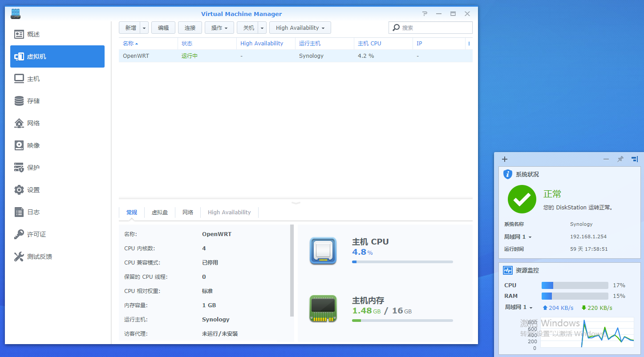
Task: Go to the 主机 host section
Action: click(x=57, y=79)
